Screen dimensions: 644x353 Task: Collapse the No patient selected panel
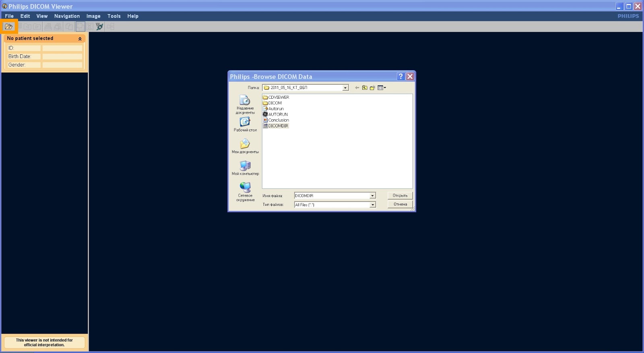[80, 39]
